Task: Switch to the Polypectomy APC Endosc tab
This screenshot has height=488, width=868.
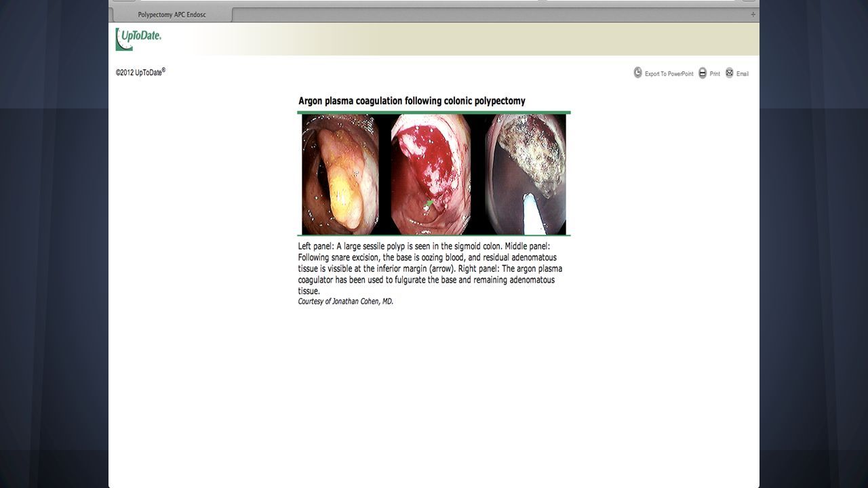Action: point(172,15)
